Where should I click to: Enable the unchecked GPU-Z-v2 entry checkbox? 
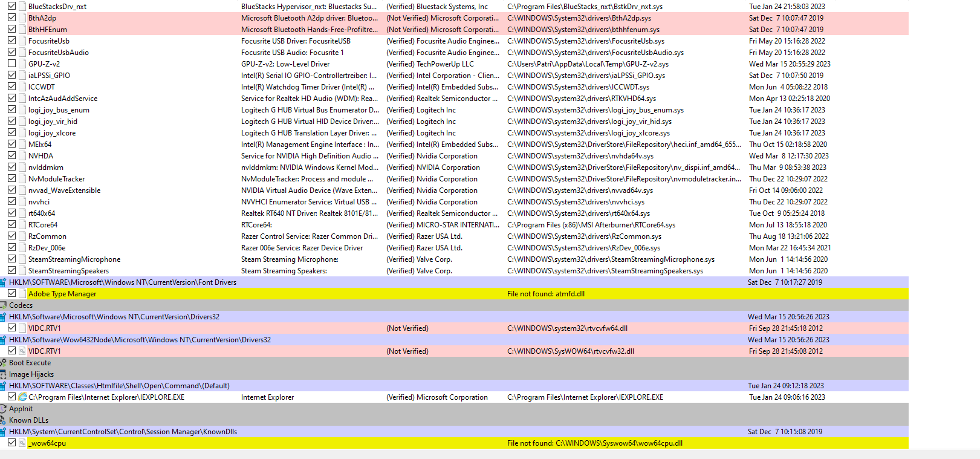[11, 63]
